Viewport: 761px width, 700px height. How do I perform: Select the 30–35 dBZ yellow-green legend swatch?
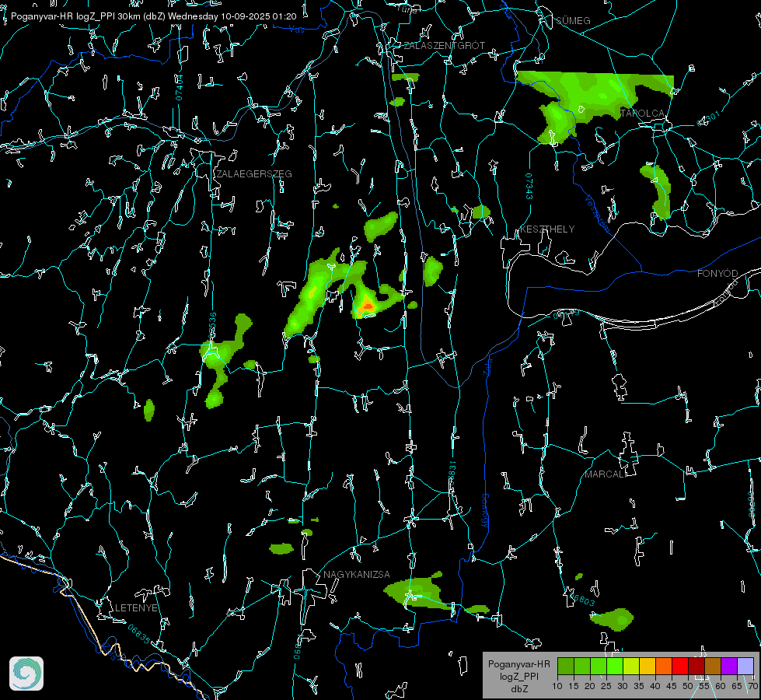[x=631, y=666]
